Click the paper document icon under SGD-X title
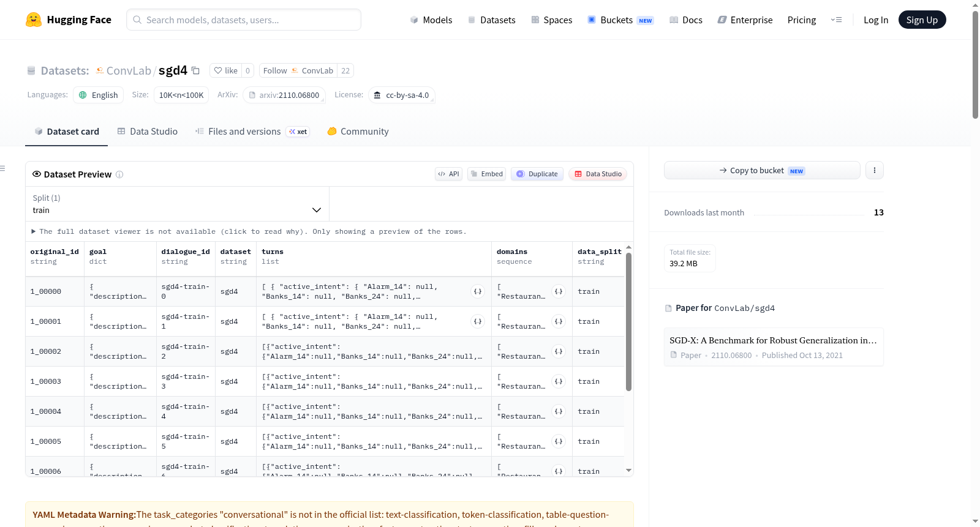980x527 pixels. point(674,355)
